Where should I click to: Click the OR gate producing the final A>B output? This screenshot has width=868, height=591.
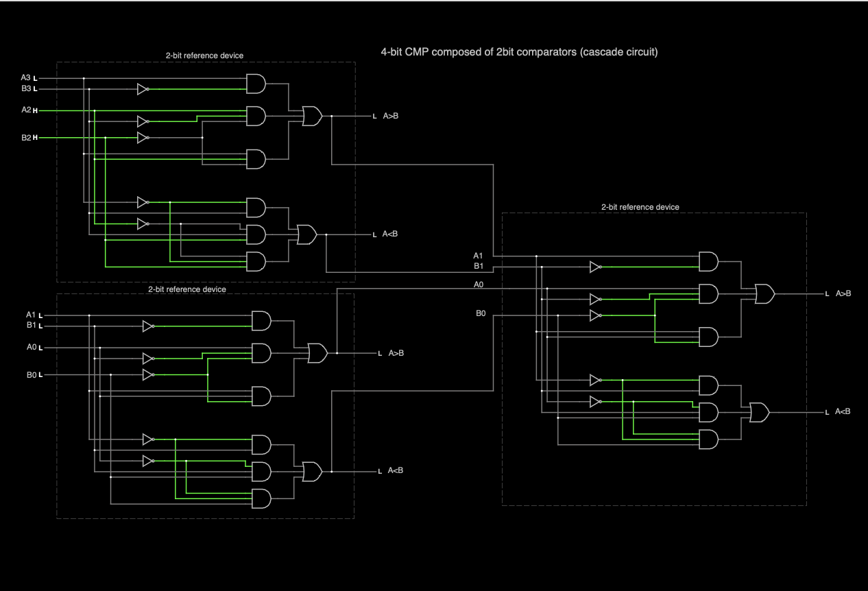763,293
